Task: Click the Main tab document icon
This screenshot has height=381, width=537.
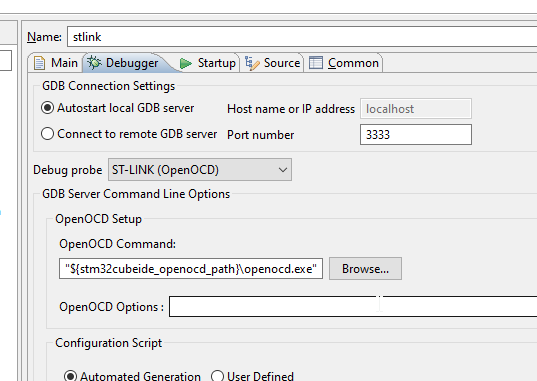Action: click(39, 63)
